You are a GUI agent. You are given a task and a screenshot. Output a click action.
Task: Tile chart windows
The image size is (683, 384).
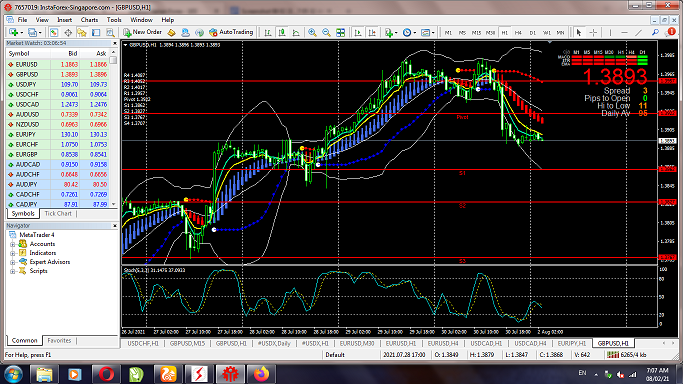(x=341, y=32)
